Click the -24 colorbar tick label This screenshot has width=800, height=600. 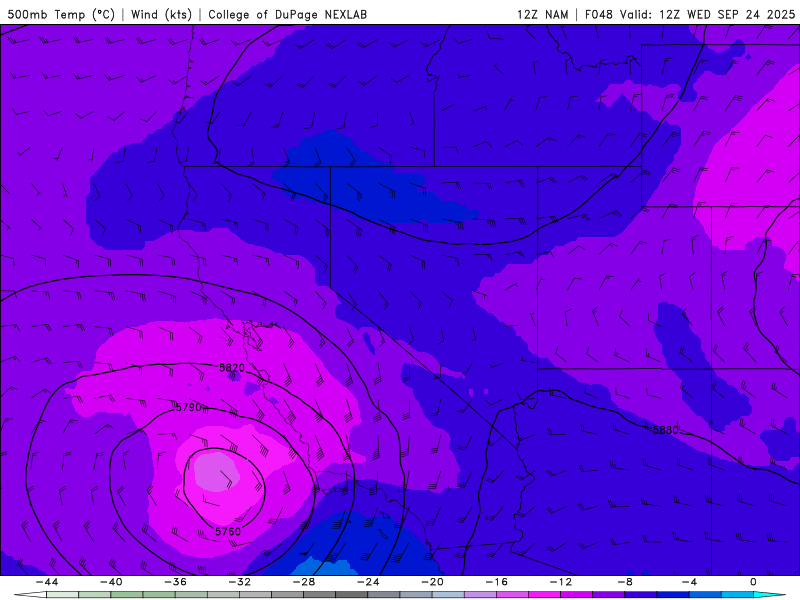tap(368, 582)
